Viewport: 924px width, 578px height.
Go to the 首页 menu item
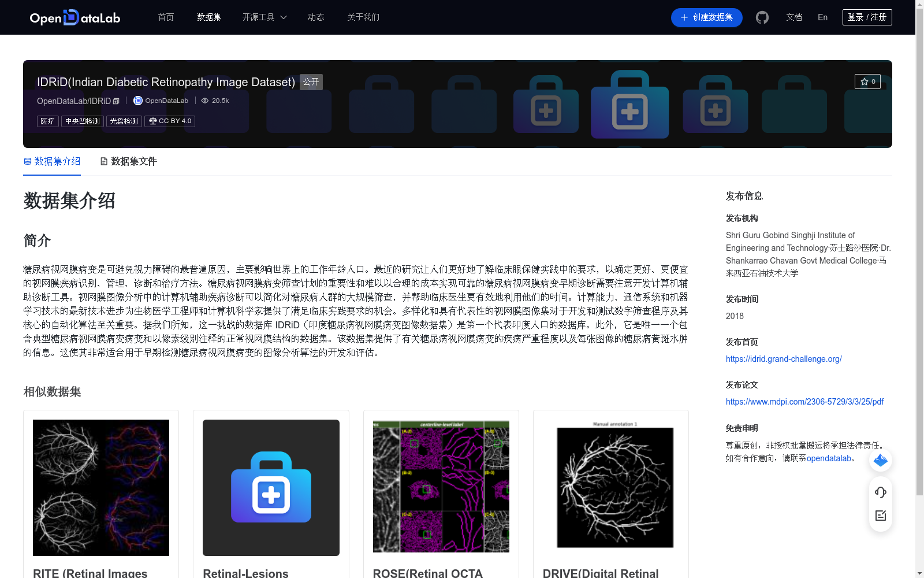166,17
